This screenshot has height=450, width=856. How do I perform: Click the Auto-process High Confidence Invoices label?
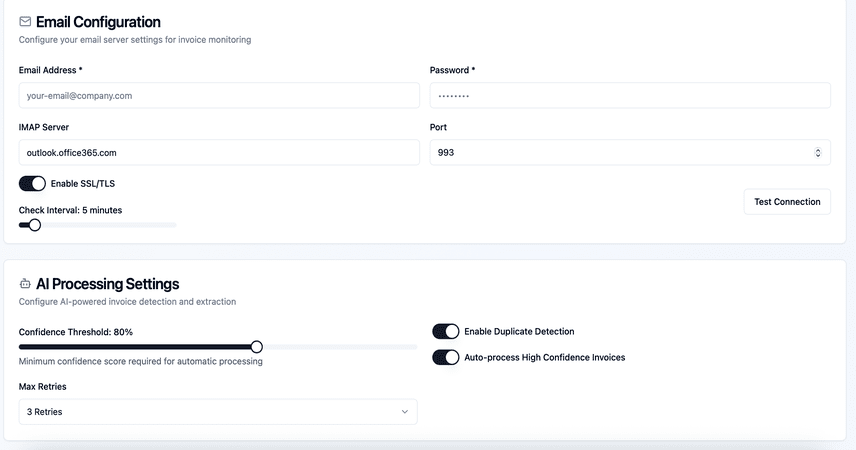coord(545,357)
